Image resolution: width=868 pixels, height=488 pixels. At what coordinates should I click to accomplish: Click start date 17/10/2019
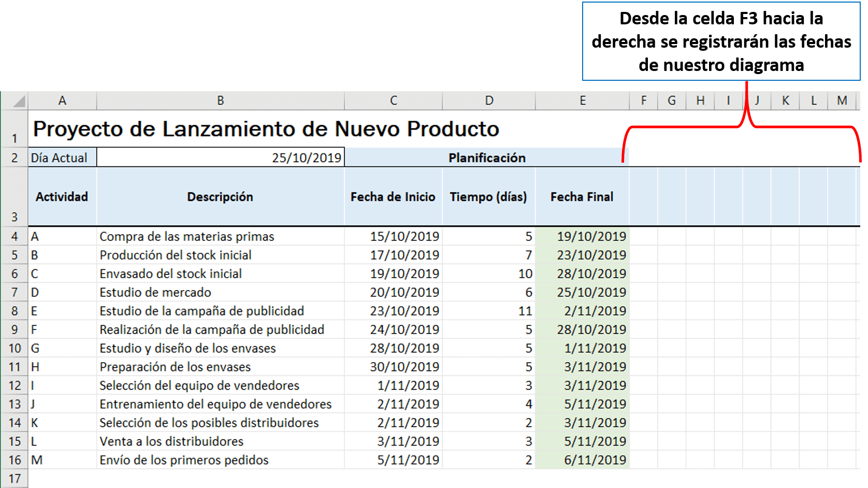pos(394,255)
